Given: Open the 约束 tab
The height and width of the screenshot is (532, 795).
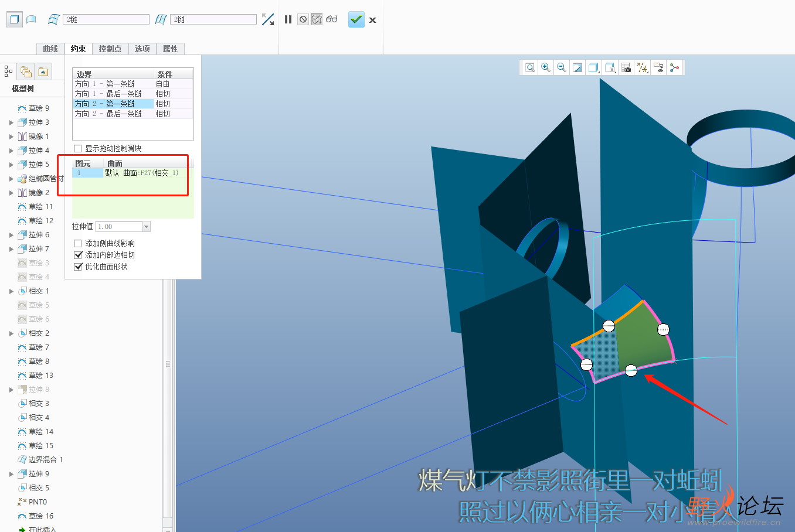Looking at the screenshot, I should pyautogui.click(x=79, y=49).
